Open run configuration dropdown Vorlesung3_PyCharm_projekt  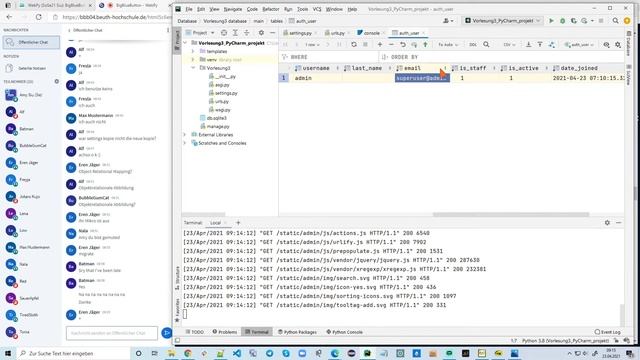(x=502, y=21)
